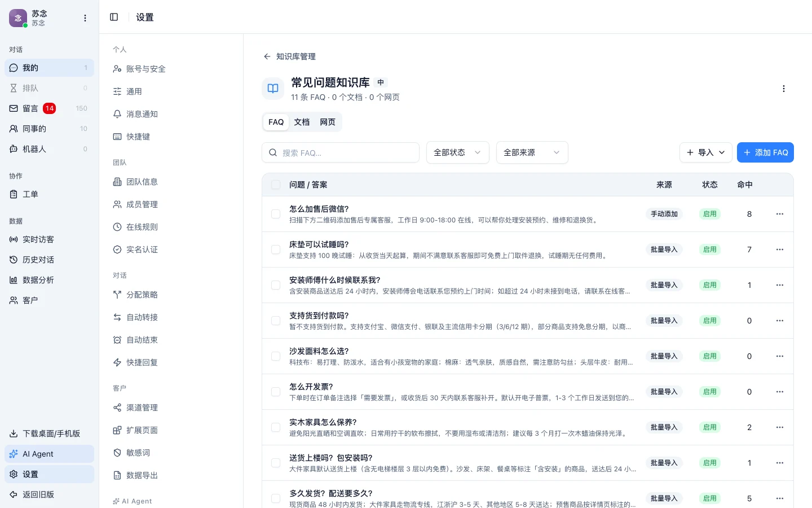
Task: Open knowledge base more options menu
Action: tap(783, 89)
